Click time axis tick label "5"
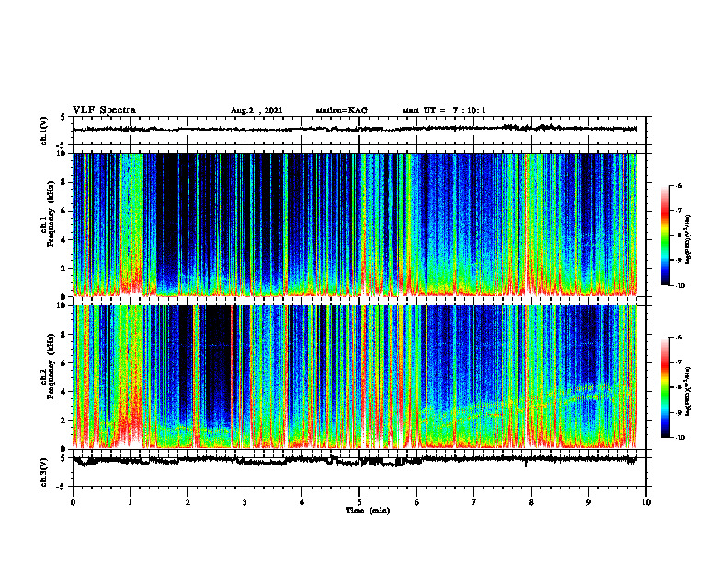The height and width of the screenshot is (563, 728). (x=359, y=502)
